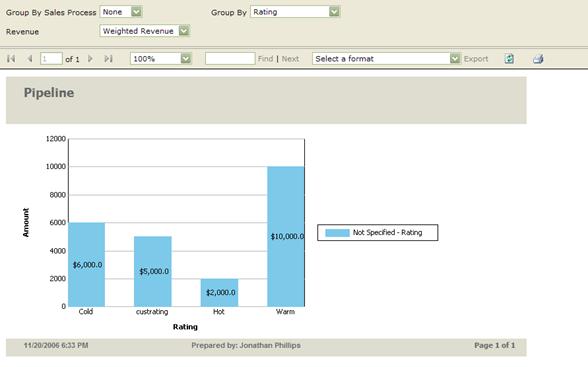Click the $10,000.0 data label
Viewport: 588px width, 367px height.
tap(287, 237)
